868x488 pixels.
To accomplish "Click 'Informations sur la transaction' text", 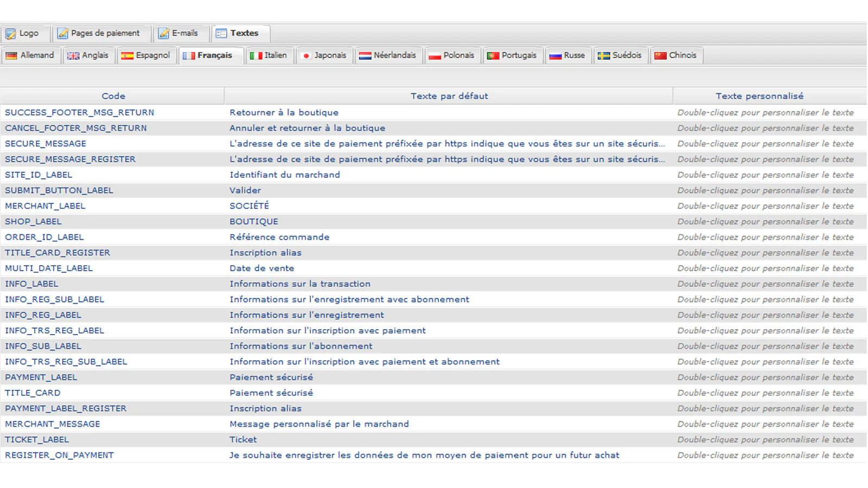I will [300, 284].
